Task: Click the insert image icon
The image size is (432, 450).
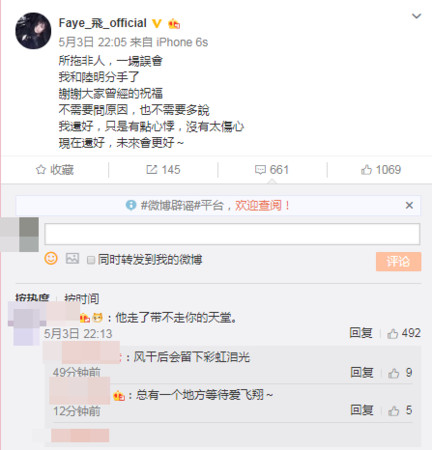Action: [x=72, y=258]
